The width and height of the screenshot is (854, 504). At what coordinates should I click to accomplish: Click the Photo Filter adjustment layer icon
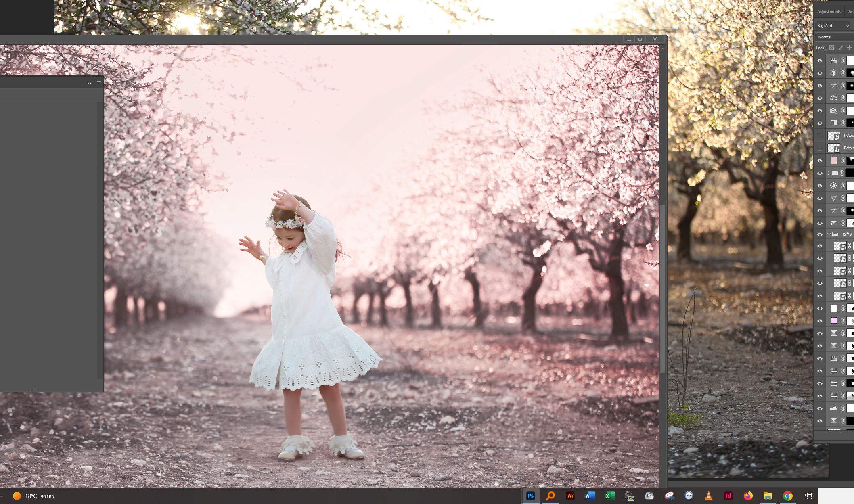[x=833, y=111]
